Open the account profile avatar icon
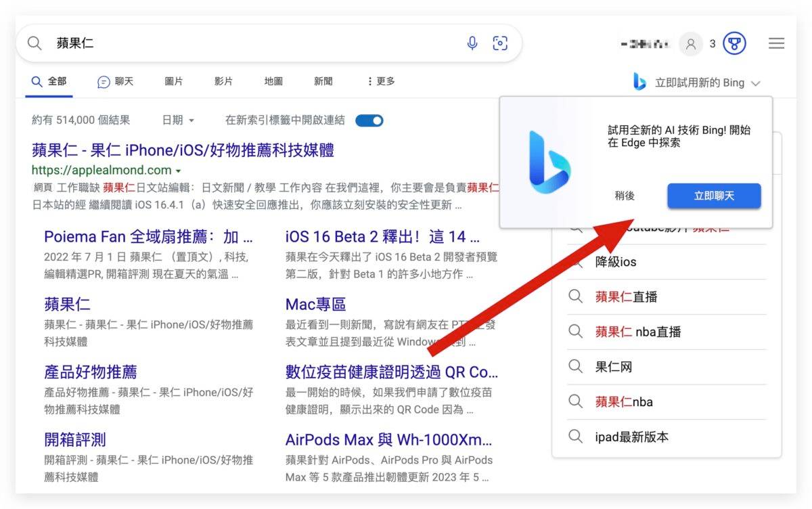Image resolution: width=812 pixels, height=509 pixels. point(691,44)
